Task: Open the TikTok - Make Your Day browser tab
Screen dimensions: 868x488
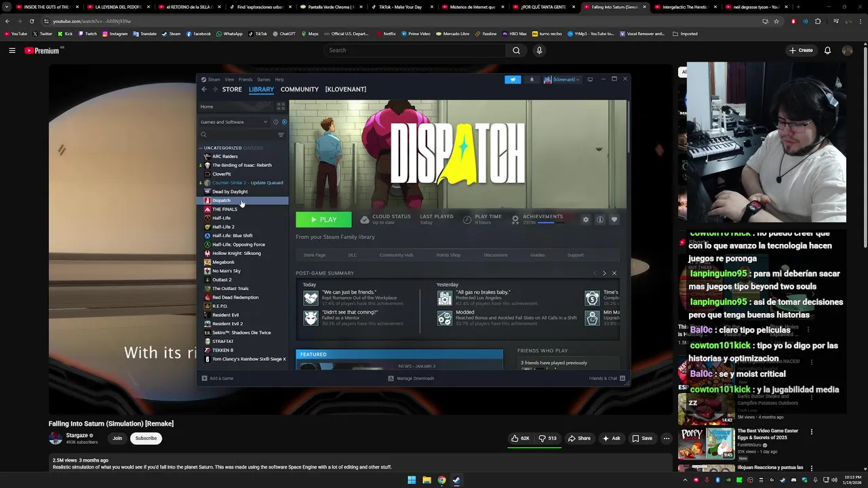Action: (x=400, y=7)
